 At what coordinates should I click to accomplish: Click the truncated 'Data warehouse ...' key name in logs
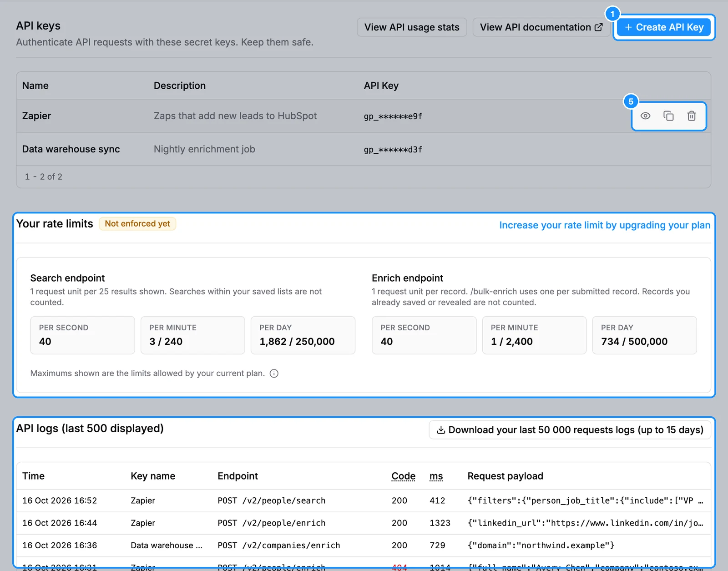coord(167,545)
